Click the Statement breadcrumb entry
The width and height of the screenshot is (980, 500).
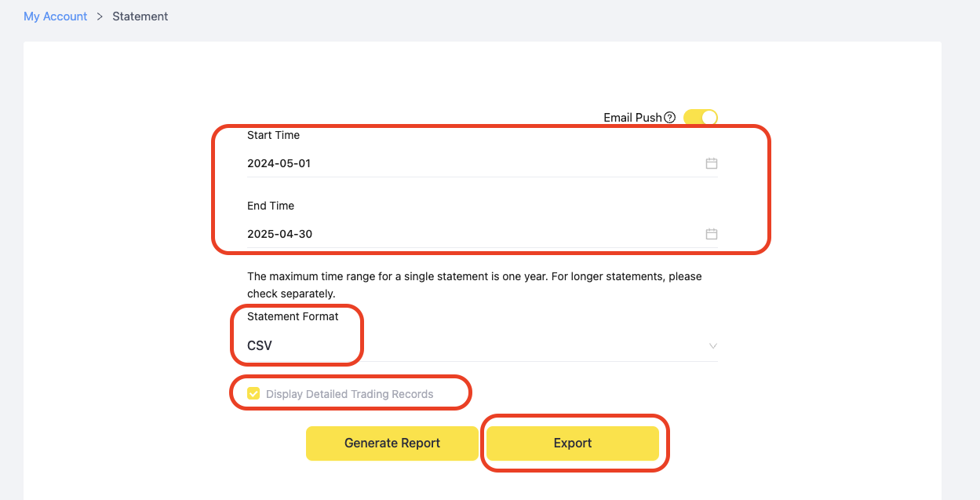(x=140, y=16)
